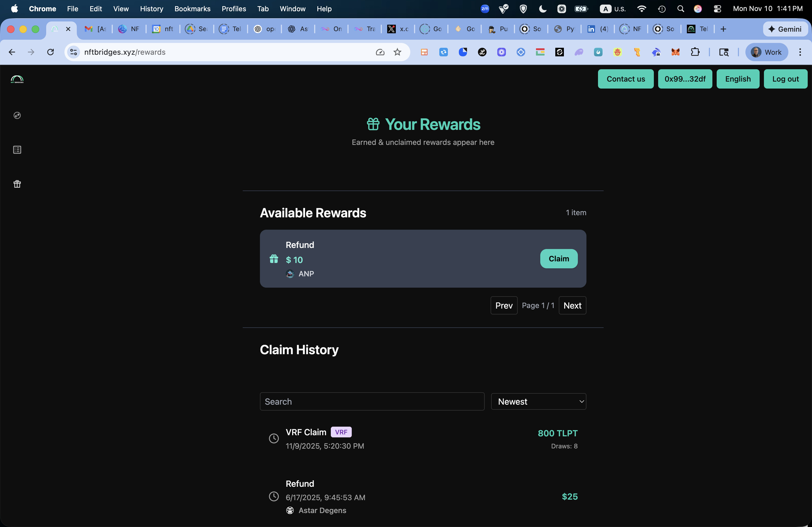
Task: Open the macOS Control Center toggle icon
Action: [717, 9]
